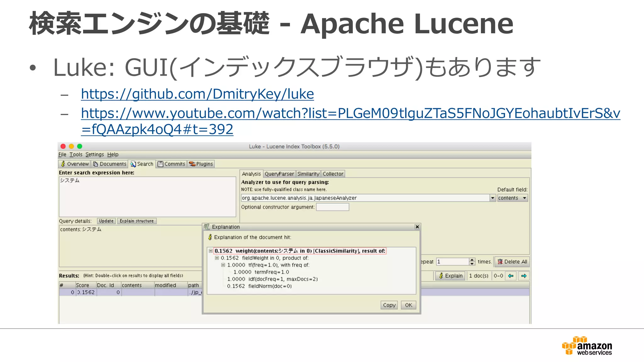Click the Explain structure button
The width and height of the screenshot is (644, 362).
coord(137,221)
